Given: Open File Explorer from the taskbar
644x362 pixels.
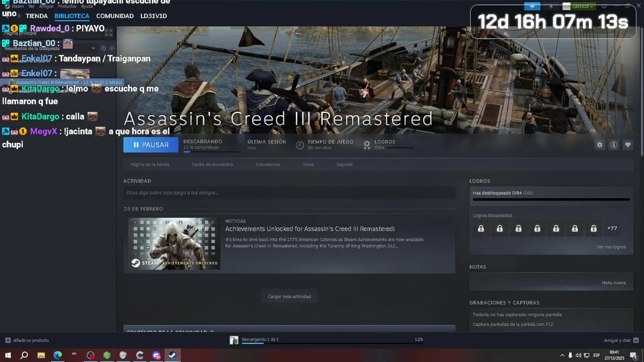Looking at the screenshot, I should [41, 355].
